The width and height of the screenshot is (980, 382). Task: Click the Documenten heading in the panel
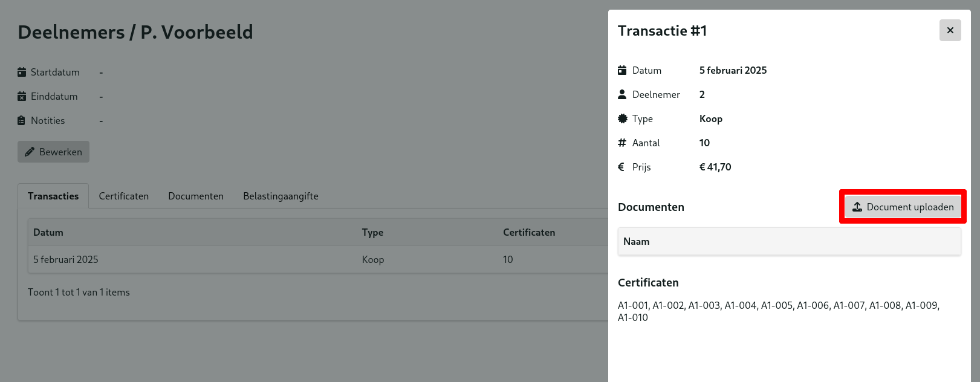coord(651,207)
